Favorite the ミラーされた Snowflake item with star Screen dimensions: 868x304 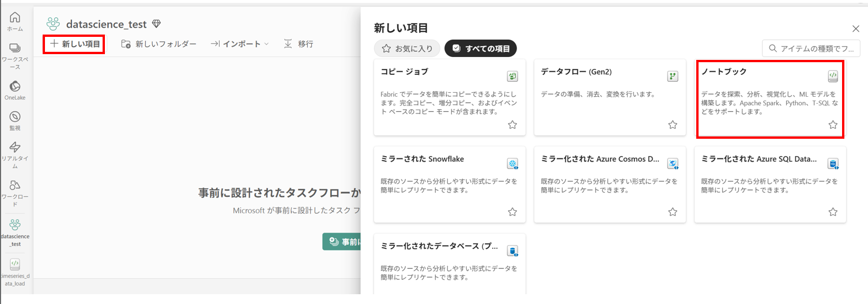click(x=512, y=212)
